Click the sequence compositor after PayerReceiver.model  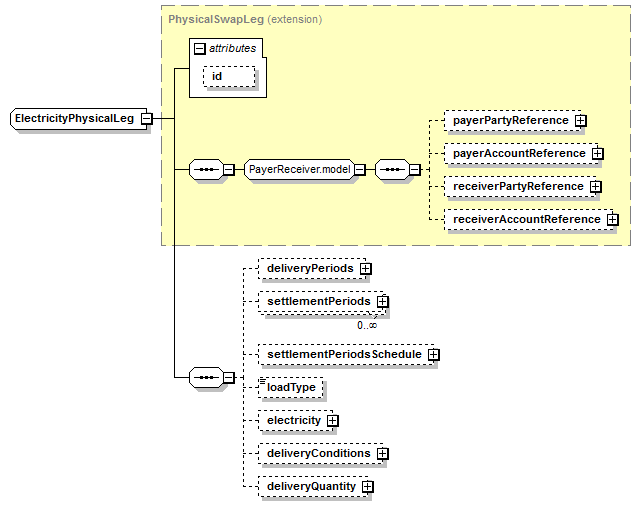click(x=392, y=169)
